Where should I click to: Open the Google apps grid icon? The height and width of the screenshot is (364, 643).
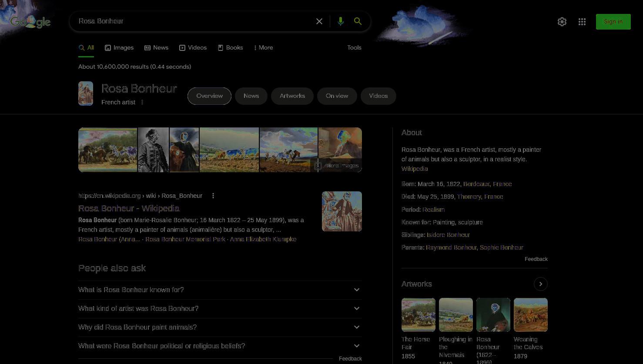pos(582,22)
